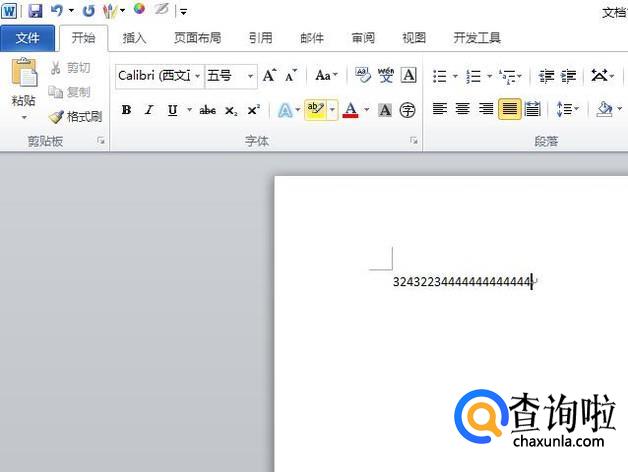Apply the yellow text highlight pen
Screen dimensions: 628x472
[316, 109]
